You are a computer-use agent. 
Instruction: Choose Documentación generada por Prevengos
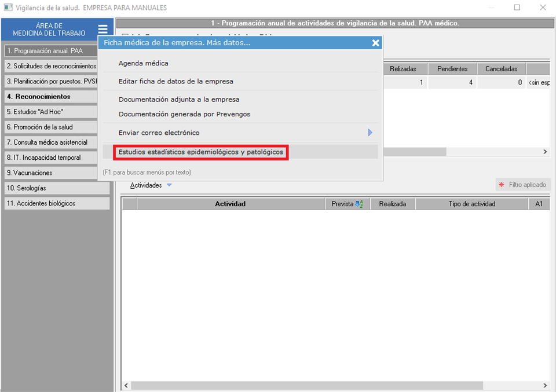[x=184, y=114]
